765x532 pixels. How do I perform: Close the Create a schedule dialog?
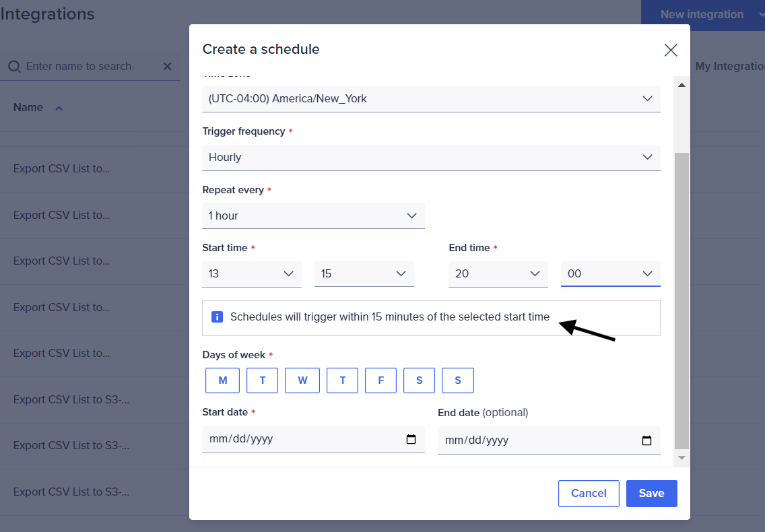pyautogui.click(x=671, y=50)
